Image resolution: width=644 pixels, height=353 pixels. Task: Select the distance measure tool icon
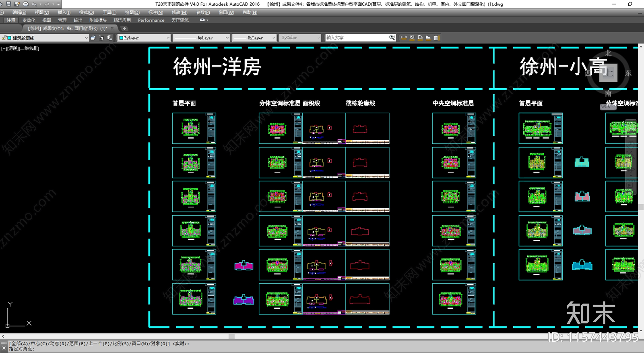tap(404, 38)
